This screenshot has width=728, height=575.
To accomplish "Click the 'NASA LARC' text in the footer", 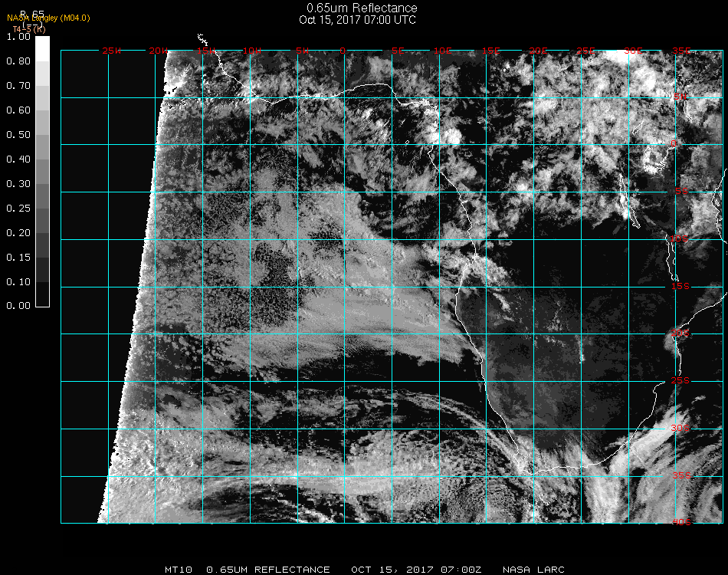I will pyautogui.click(x=533, y=570).
